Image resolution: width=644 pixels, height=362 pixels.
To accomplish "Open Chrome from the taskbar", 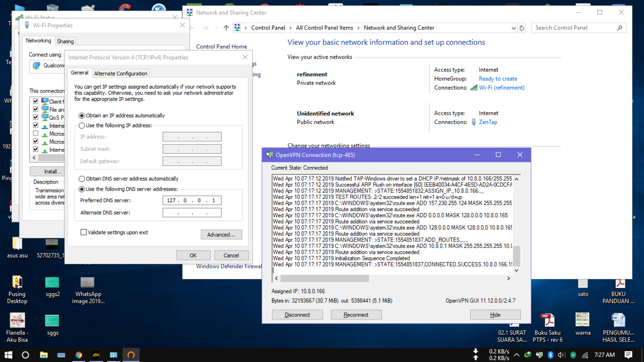I will point(79,355).
